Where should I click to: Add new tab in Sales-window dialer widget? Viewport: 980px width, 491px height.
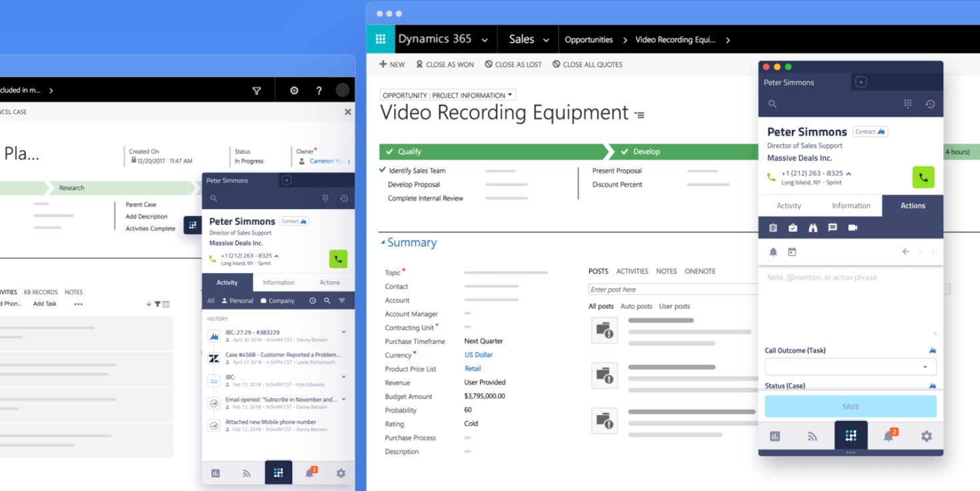[x=861, y=82]
